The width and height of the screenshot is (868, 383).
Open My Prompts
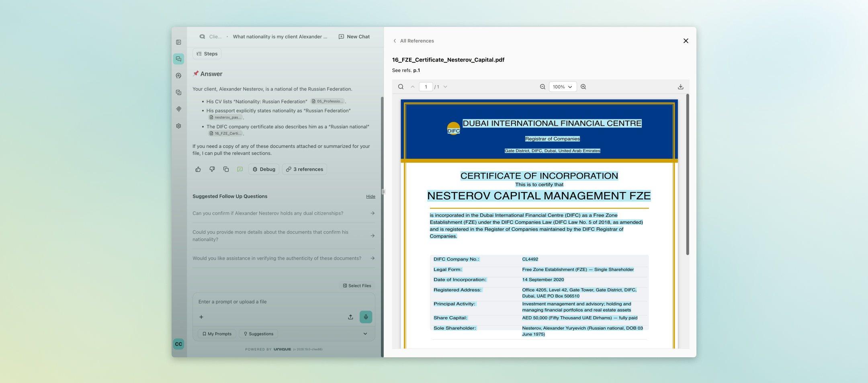[x=217, y=334]
